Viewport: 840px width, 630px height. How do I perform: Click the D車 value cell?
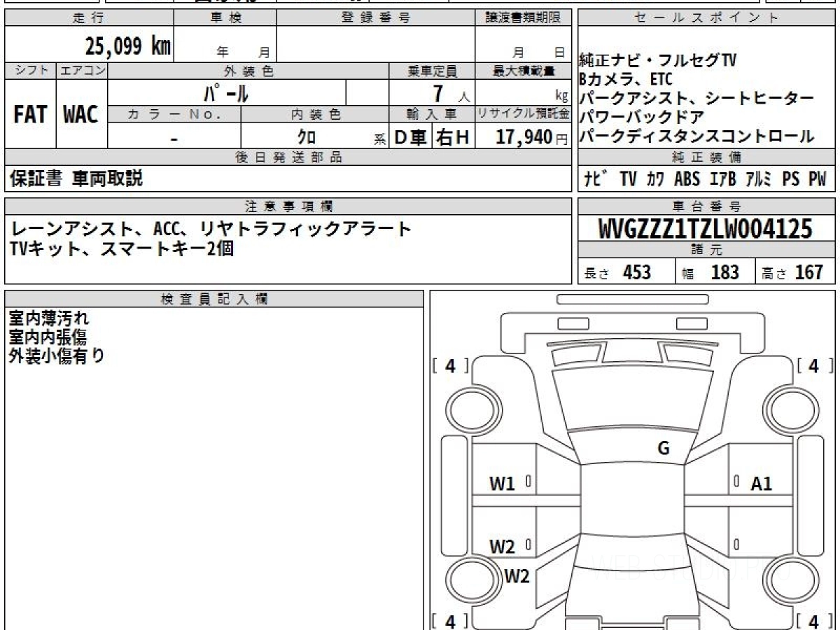(411, 138)
